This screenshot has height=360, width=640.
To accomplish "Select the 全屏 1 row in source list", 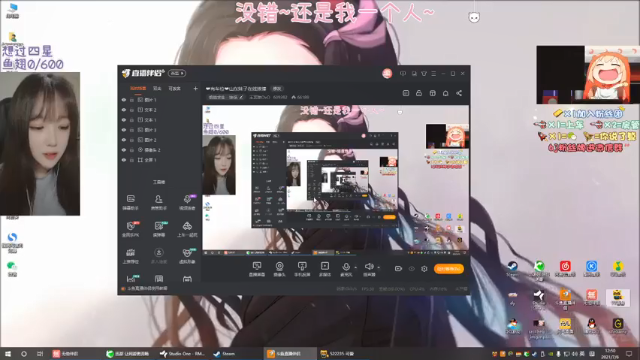I will click(x=159, y=160).
